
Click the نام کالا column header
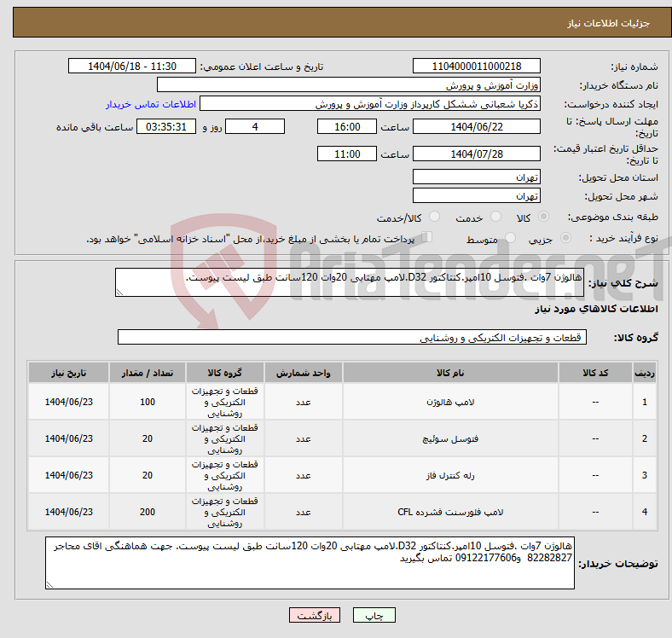coord(450,373)
